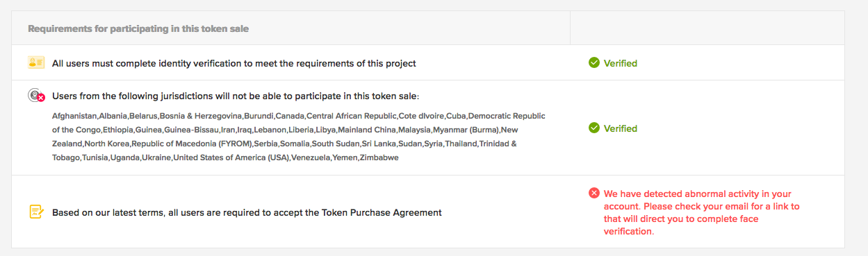Click the 'Requirements for participating in this token sale' header
This screenshot has width=868, height=256.
[x=138, y=28]
